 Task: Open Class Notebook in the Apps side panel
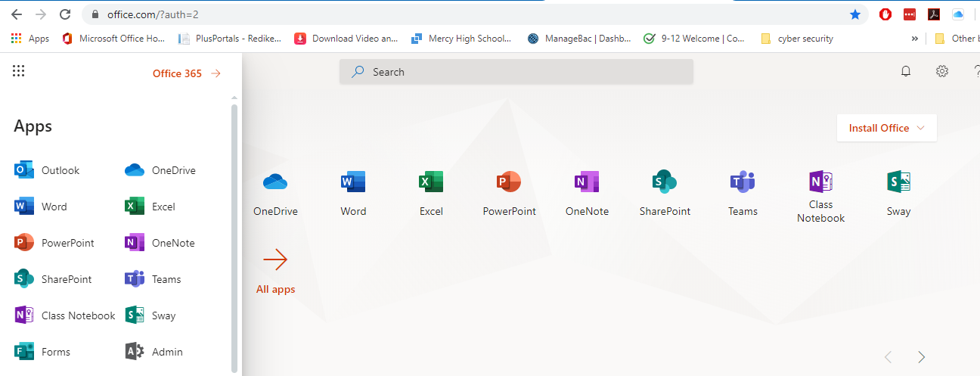click(65, 315)
